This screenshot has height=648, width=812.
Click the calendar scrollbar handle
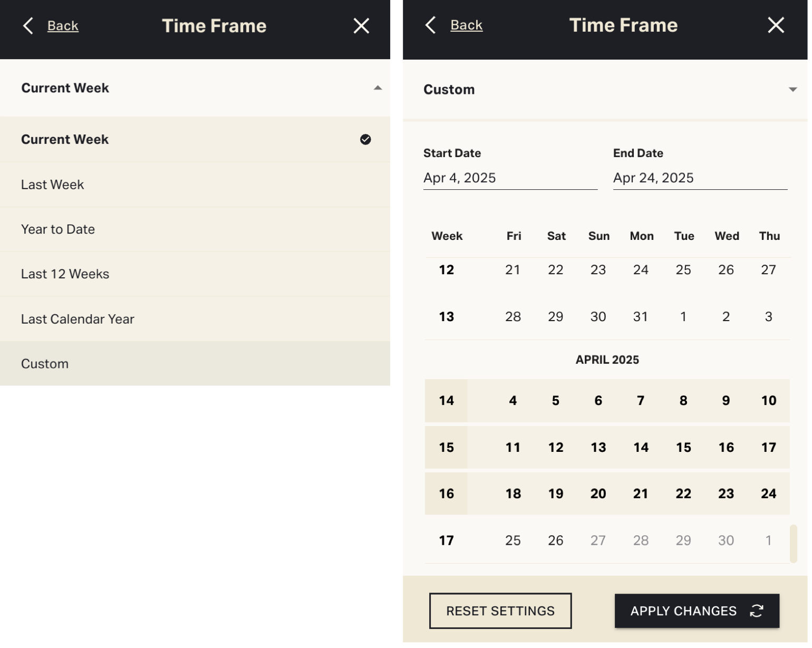coord(793,543)
